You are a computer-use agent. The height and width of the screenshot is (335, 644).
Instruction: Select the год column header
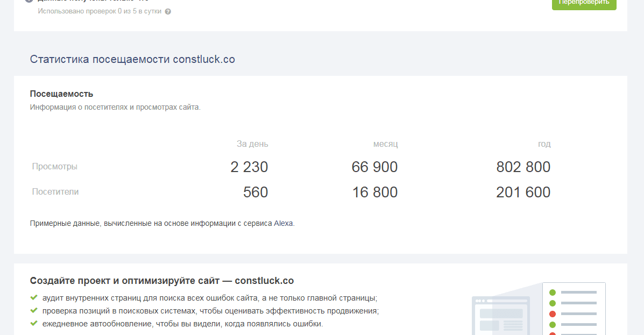(544, 144)
